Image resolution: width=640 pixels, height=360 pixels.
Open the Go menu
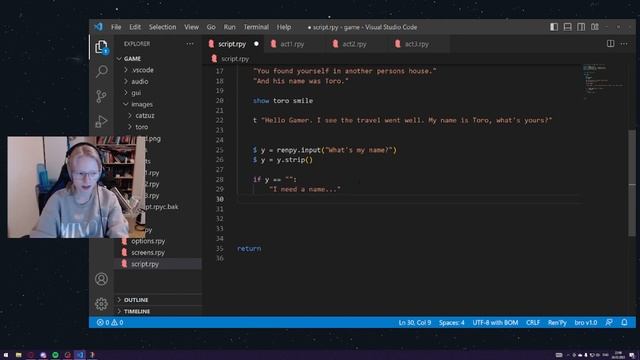tap(211, 27)
